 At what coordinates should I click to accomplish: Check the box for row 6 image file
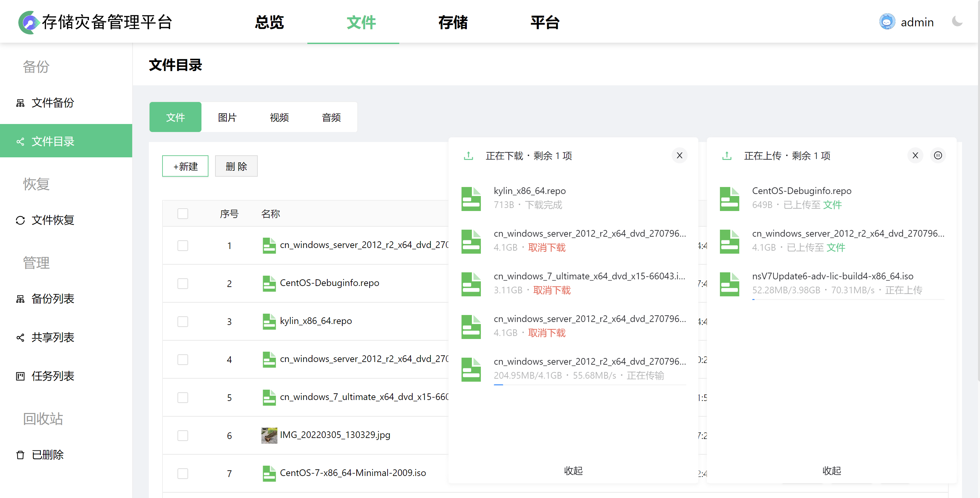click(182, 435)
